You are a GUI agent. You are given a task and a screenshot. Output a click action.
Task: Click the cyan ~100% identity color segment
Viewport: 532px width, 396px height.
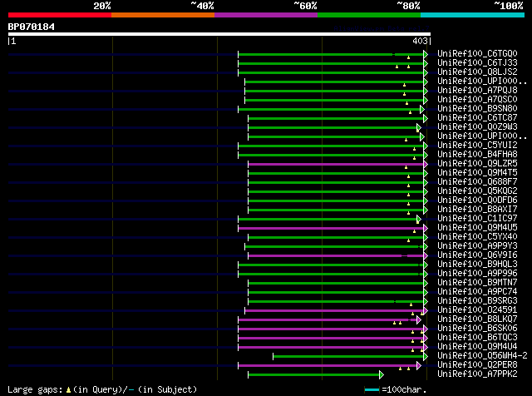tap(473, 15)
